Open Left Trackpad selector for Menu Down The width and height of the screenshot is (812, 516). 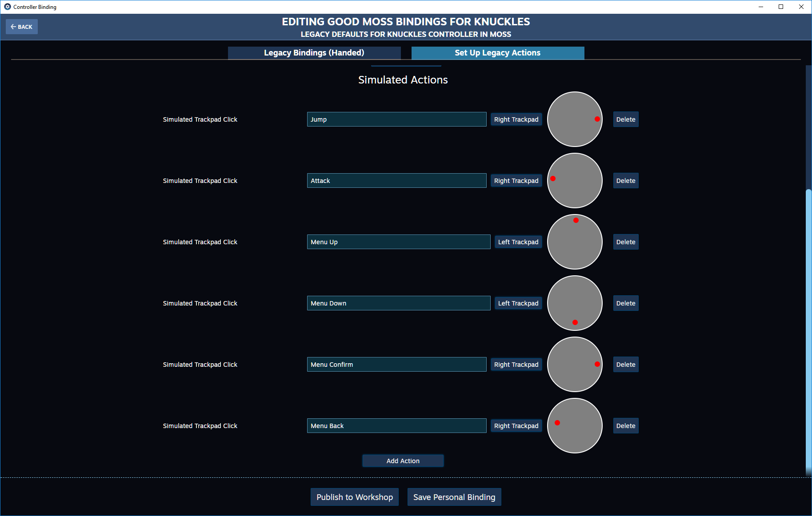pos(518,303)
